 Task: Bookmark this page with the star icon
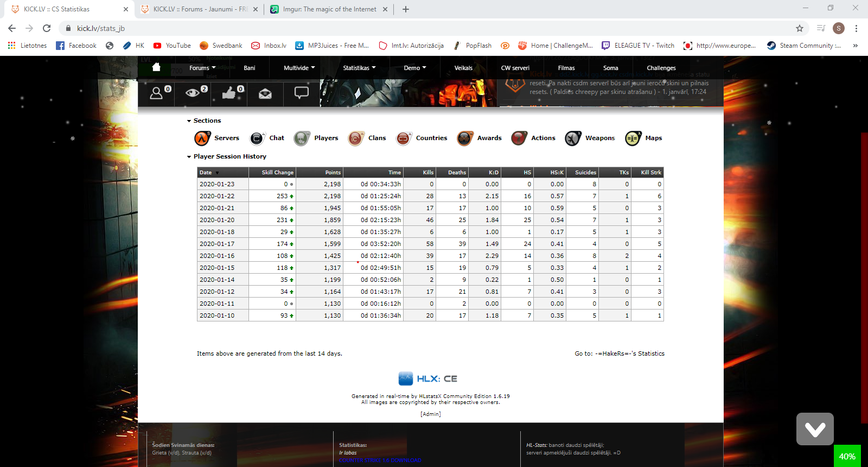(x=799, y=28)
